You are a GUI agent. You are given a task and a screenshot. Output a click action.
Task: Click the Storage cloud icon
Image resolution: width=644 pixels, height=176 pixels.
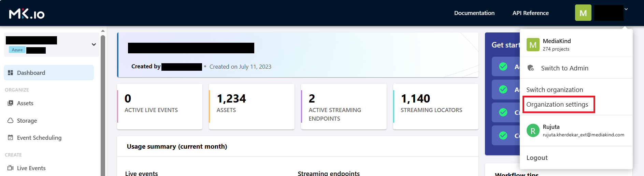coord(10,121)
